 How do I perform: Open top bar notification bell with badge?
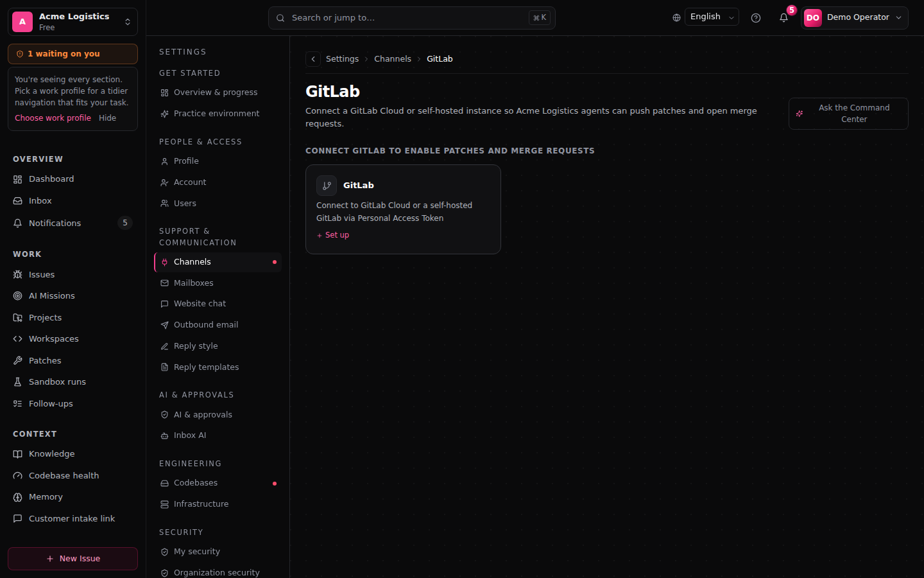(x=783, y=18)
